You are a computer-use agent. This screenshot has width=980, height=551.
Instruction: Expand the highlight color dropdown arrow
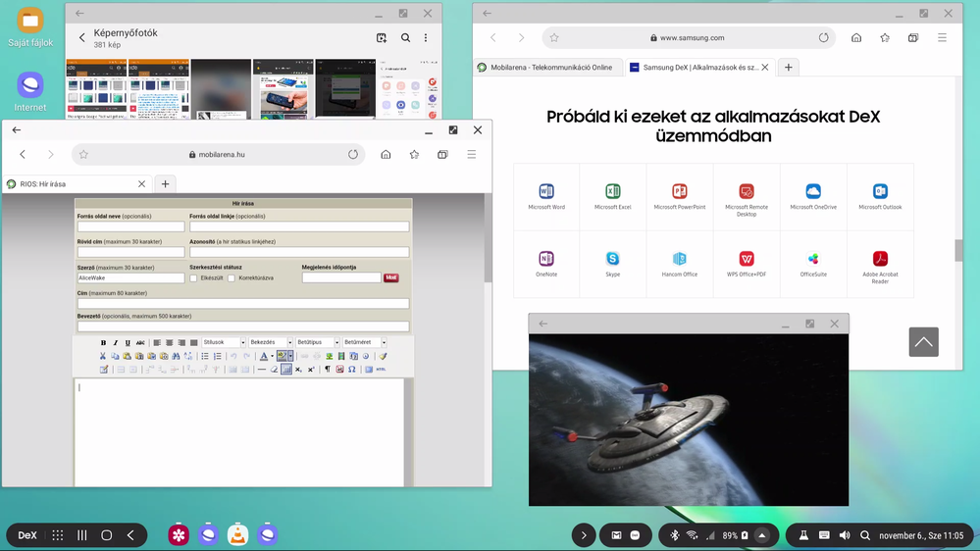pyautogui.click(x=290, y=356)
